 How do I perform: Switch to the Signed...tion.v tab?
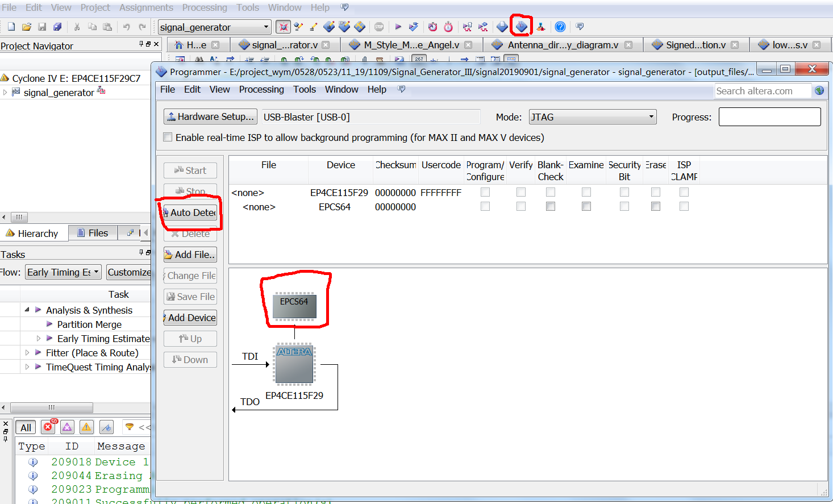696,45
